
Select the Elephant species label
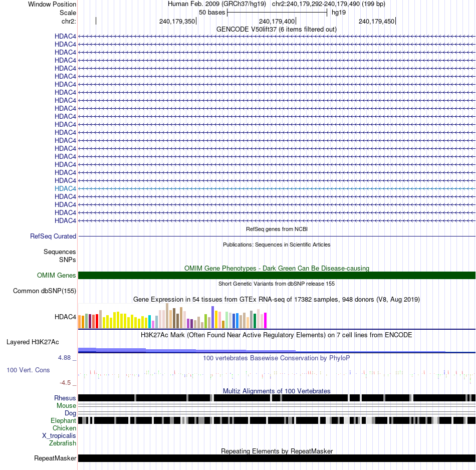tap(64, 420)
